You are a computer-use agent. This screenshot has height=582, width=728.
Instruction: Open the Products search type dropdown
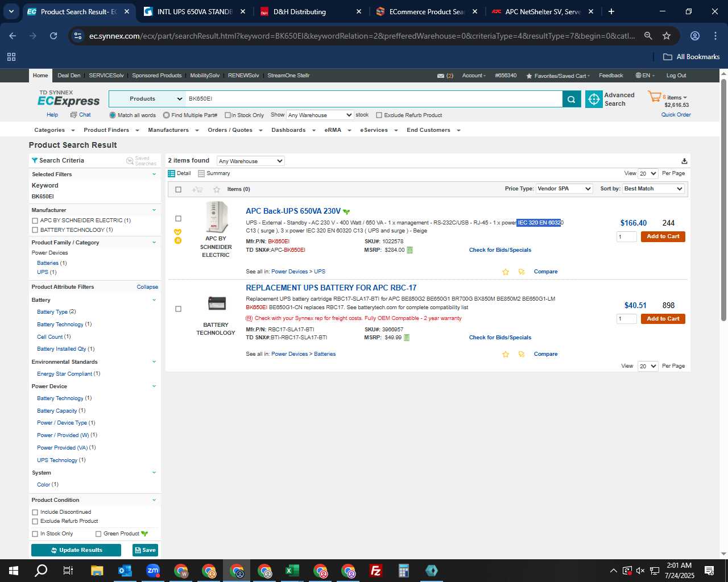(x=147, y=99)
